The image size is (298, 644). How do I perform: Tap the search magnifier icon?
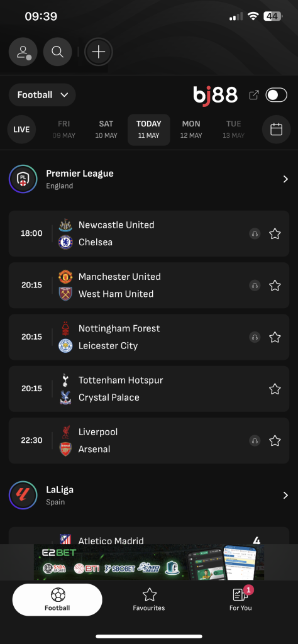tap(57, 52)
